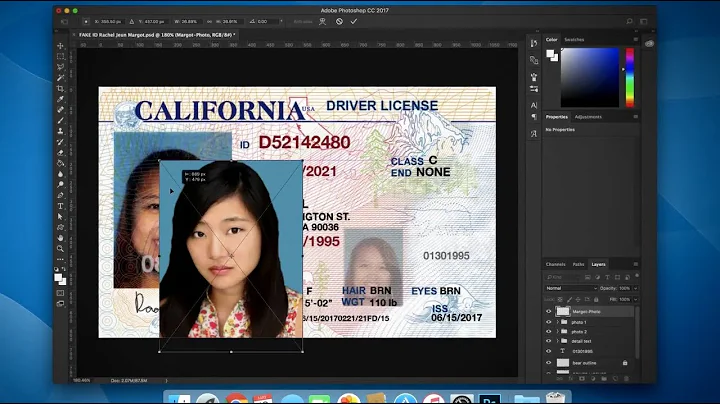The height and width of the screenshot is (404, 720).
Task: Select the Hand tool
Action: [x=60, y=238]
